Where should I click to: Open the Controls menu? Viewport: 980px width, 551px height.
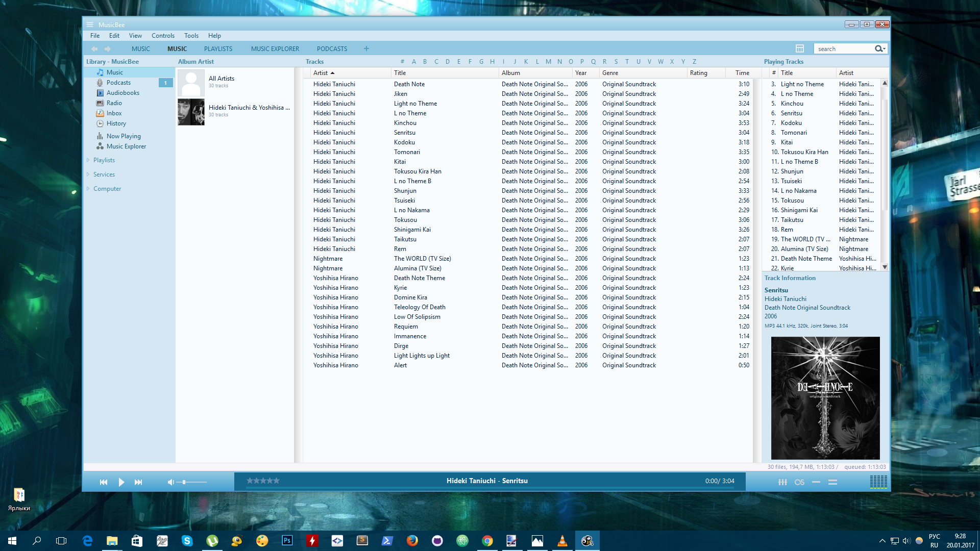pos(163,36)
